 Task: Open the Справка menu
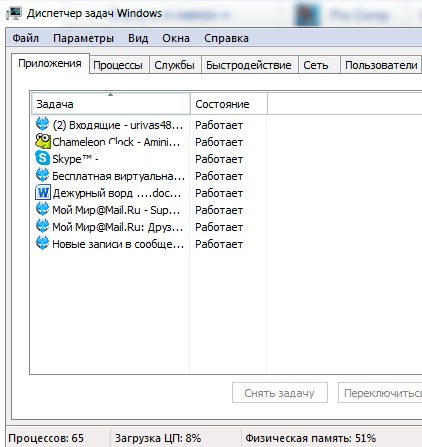(226, 38)
